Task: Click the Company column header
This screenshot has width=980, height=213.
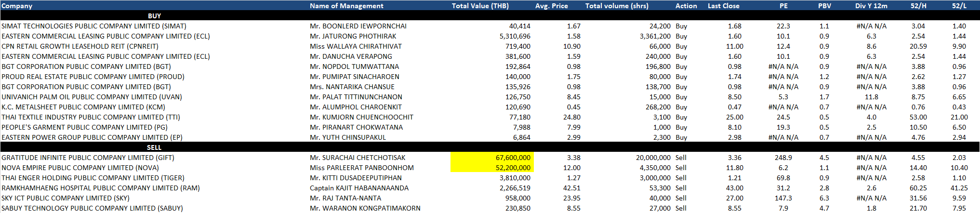Action: tap(17, 6)
